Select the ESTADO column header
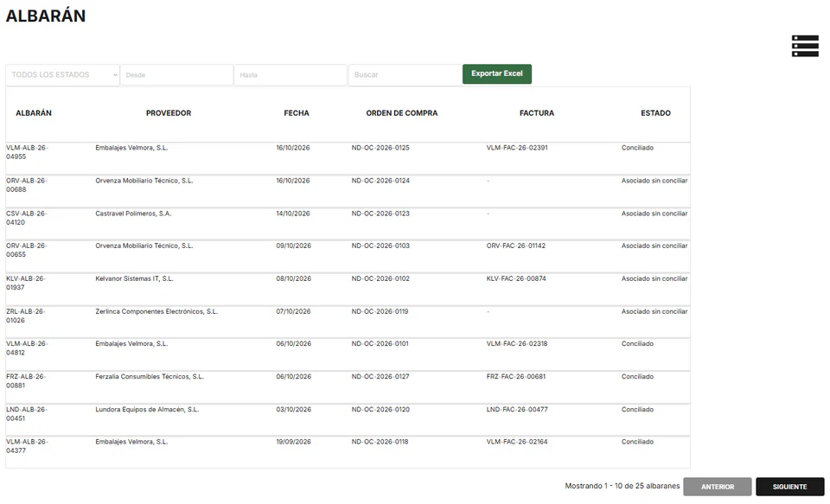830x504 pixels. [x=656, y=113]
